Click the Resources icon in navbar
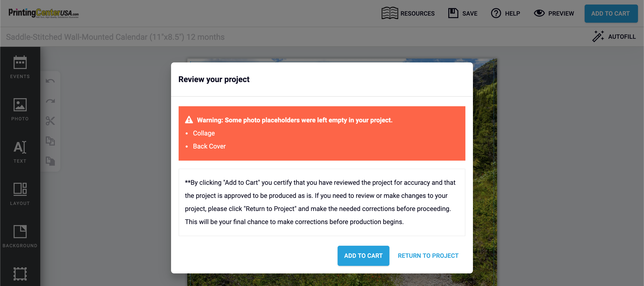This screenshot has width=644, height=286. [x=389, y=13]
